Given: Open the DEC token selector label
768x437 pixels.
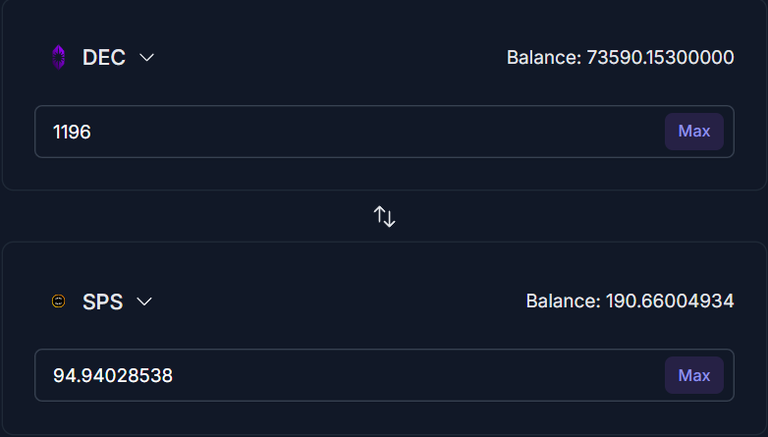Looking at the screenshot, I should click(x=104, y=57).
